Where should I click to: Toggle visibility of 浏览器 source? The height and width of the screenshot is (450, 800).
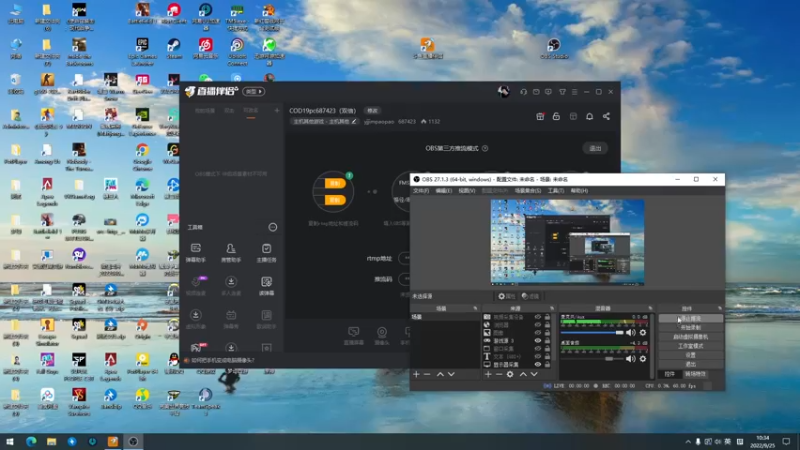[538, 324]
